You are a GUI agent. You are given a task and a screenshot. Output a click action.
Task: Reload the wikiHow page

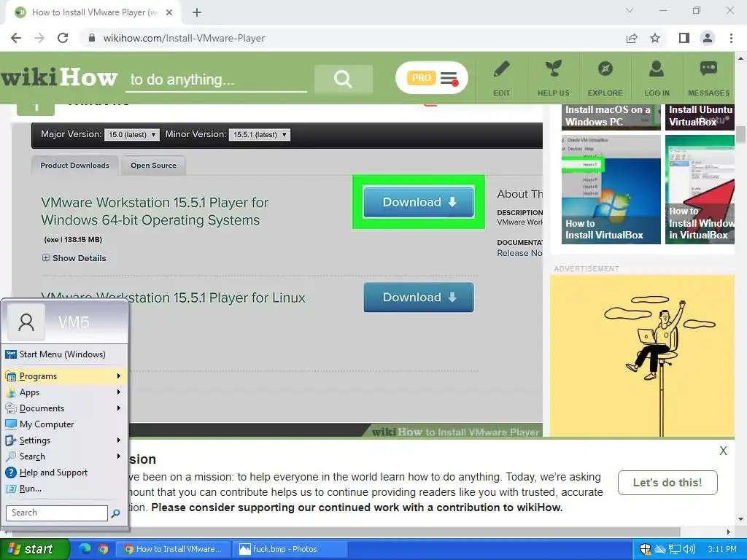tap(63, 38)
